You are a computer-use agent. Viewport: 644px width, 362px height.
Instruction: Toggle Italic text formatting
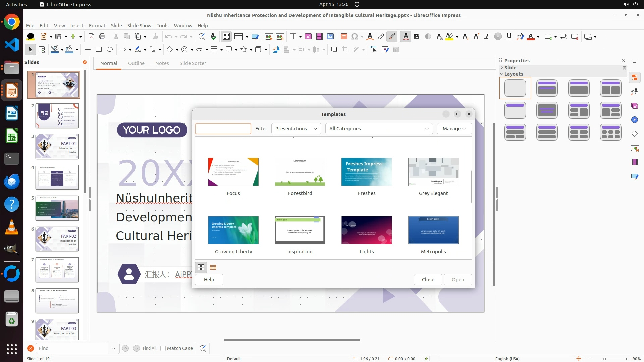tap(487, 37)
